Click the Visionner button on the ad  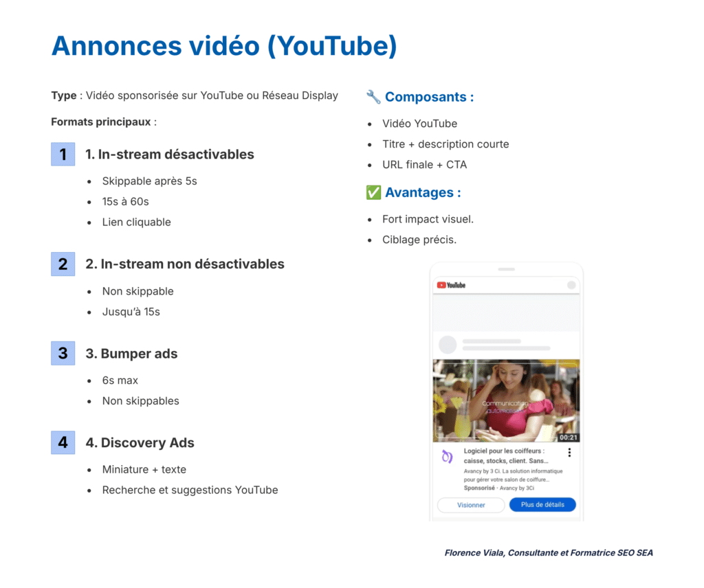(470, 504)
